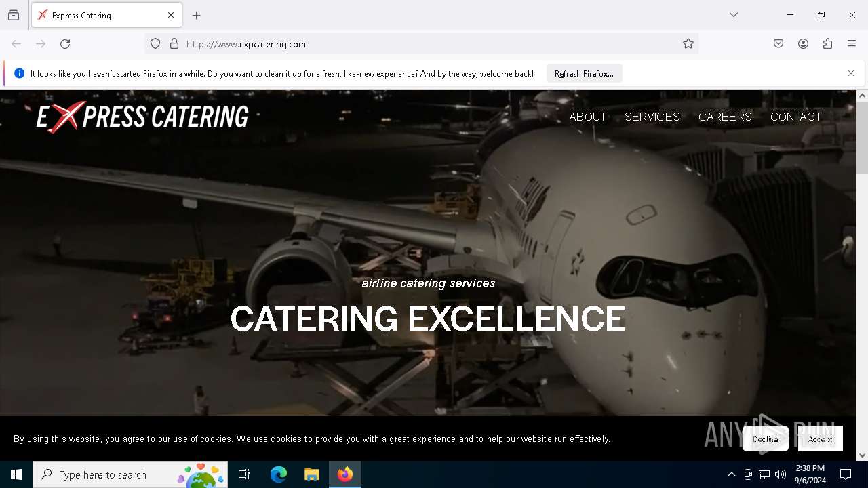
Task: Click the vertical scrollbar thumb
Action: point(862,138)
